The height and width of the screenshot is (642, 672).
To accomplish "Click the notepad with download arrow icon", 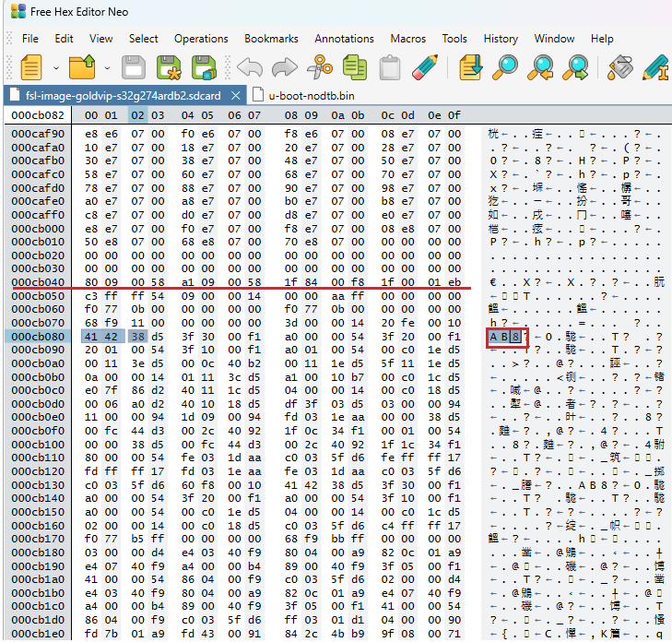I will click(470, 67).
